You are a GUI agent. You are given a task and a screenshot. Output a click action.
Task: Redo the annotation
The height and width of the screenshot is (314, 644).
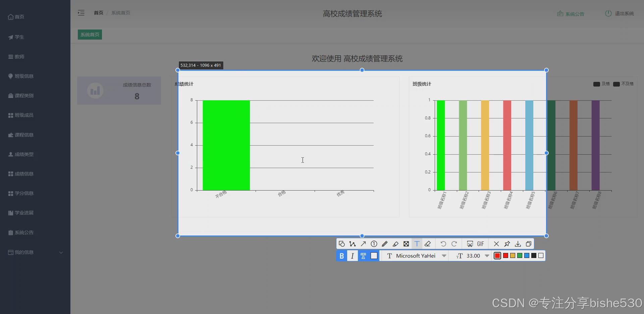(454, 244)
